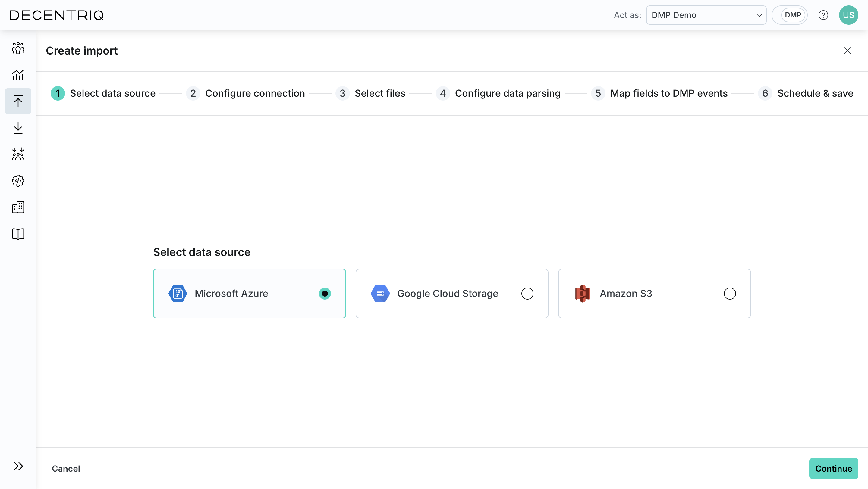Click the Cancel button
This screenshot has width=868, height=489.
pyautogui.click(x=66, y=469)
